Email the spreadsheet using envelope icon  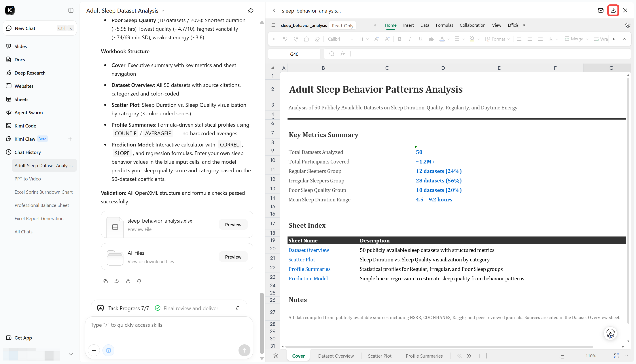[600, 10]
